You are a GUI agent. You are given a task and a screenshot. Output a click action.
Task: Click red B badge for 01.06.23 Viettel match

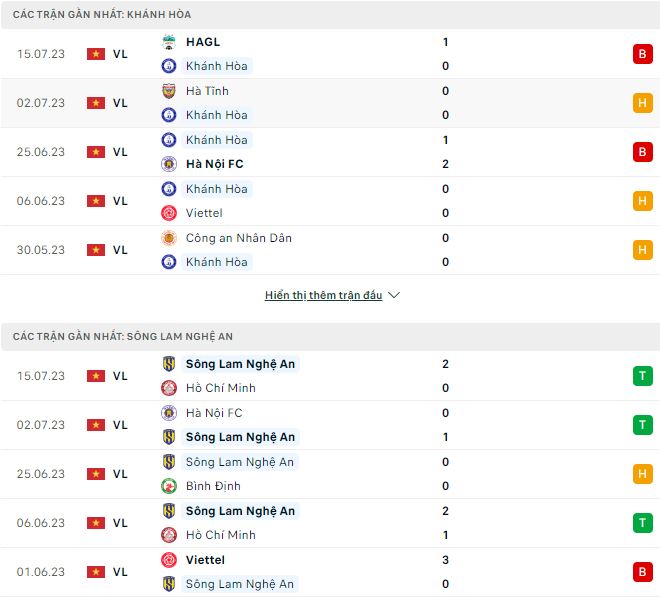(x=642, y=572)
